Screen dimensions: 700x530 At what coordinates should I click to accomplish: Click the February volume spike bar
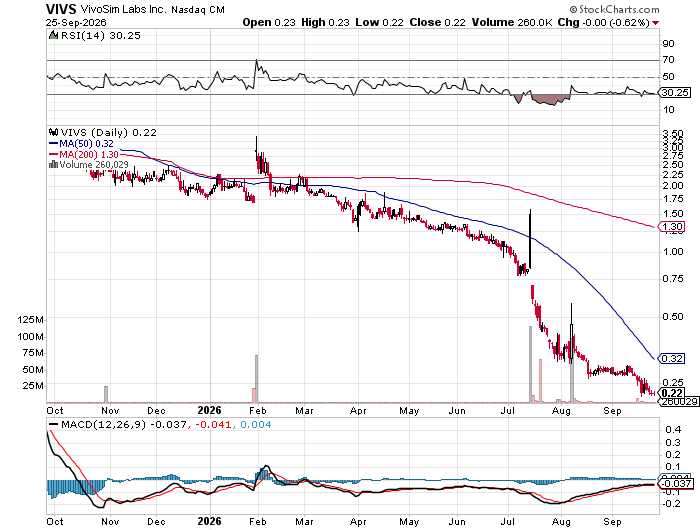click(256, 379)
